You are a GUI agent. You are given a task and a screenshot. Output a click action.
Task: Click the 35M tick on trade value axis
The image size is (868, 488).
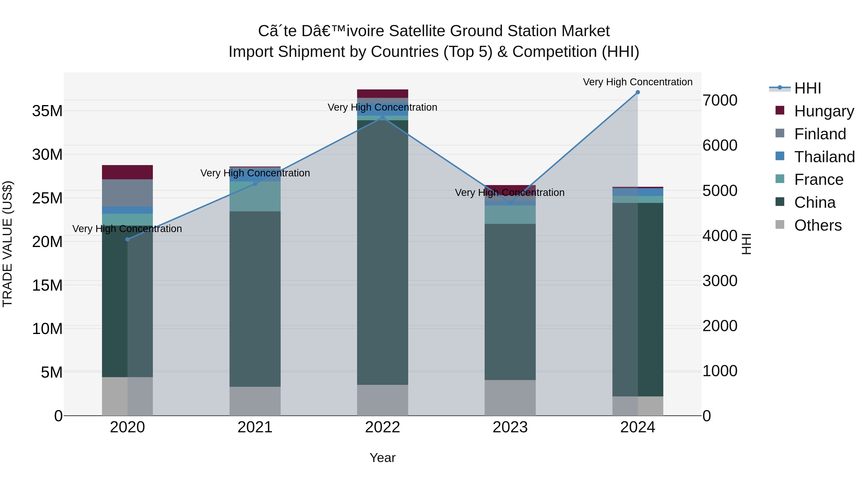[x=47, y=111]
